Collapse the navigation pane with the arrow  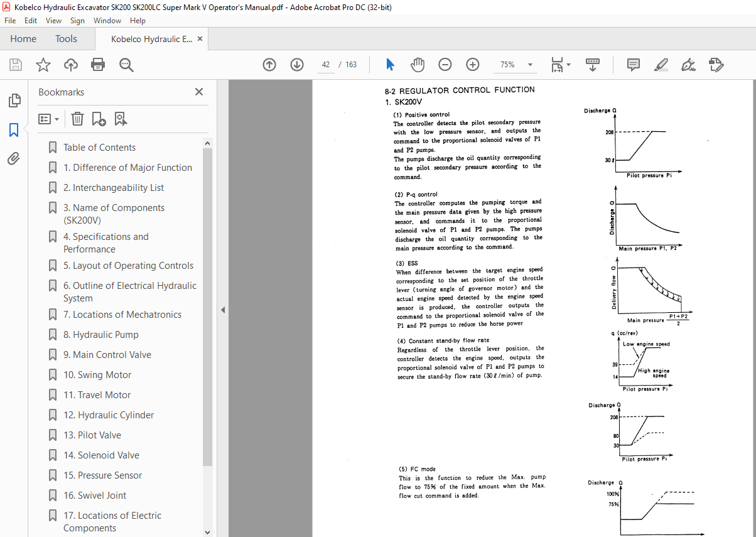pos(222,310)
